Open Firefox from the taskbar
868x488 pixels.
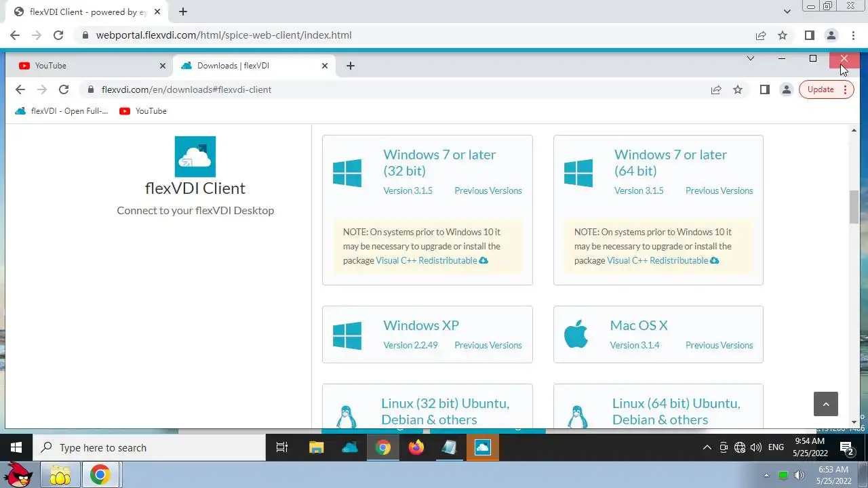click(x=416, y=447)
